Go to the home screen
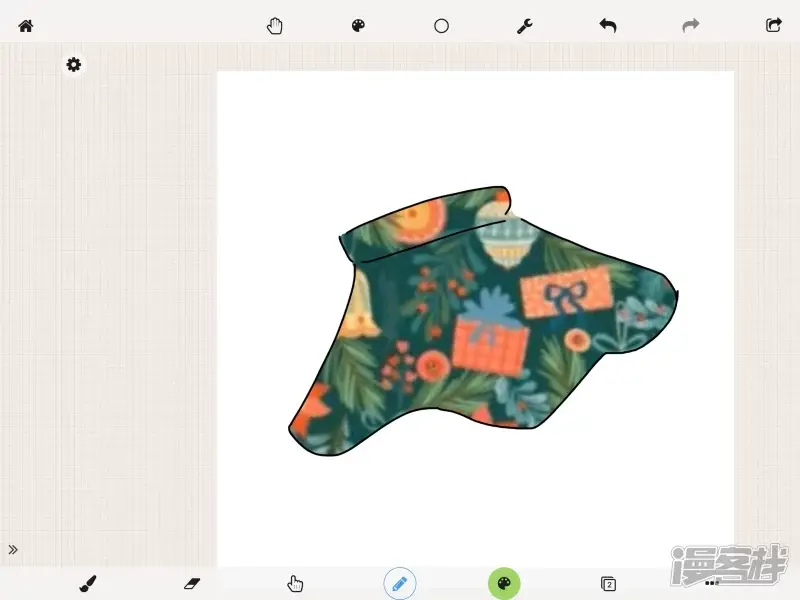This screenshot has height=600, width=800. click(26, 26)
